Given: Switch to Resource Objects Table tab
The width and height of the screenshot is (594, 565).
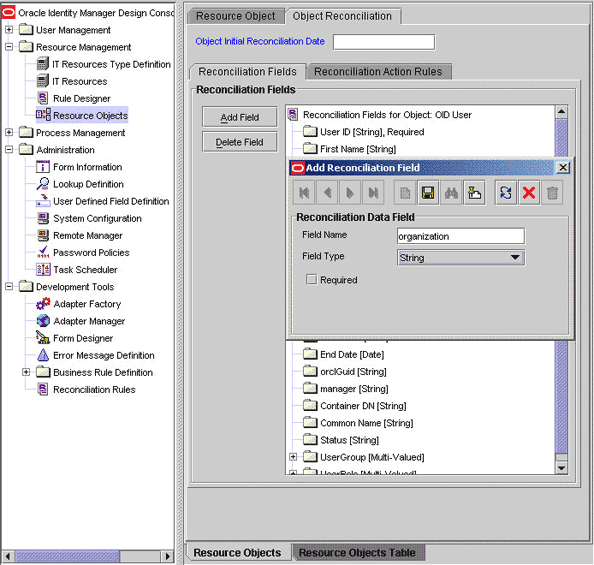Looking at the screenshot, I should [357, 553].
